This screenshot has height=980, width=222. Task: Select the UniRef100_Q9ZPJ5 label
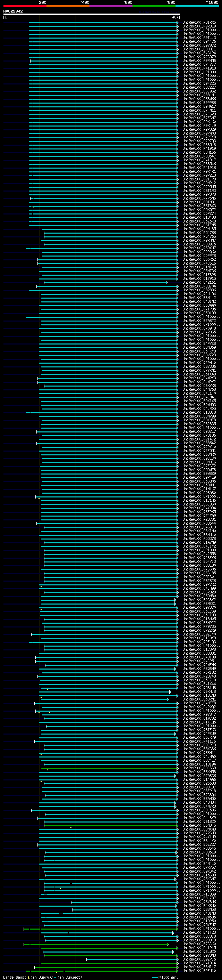[199, 959]
